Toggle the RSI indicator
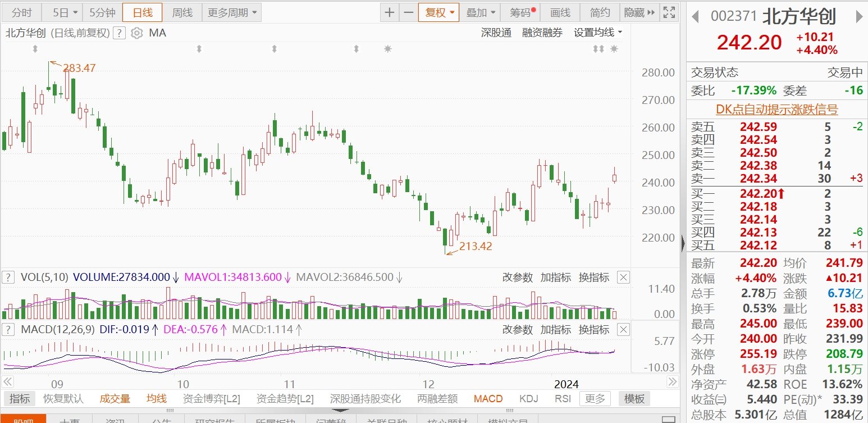 563,399
